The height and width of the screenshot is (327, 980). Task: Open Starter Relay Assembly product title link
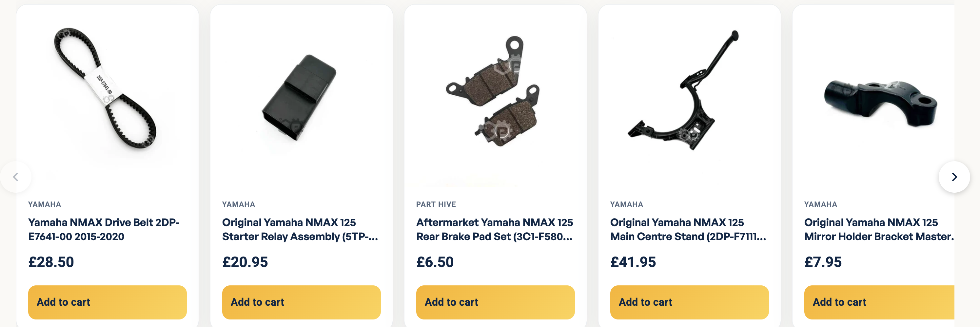[x=300, y=229]
